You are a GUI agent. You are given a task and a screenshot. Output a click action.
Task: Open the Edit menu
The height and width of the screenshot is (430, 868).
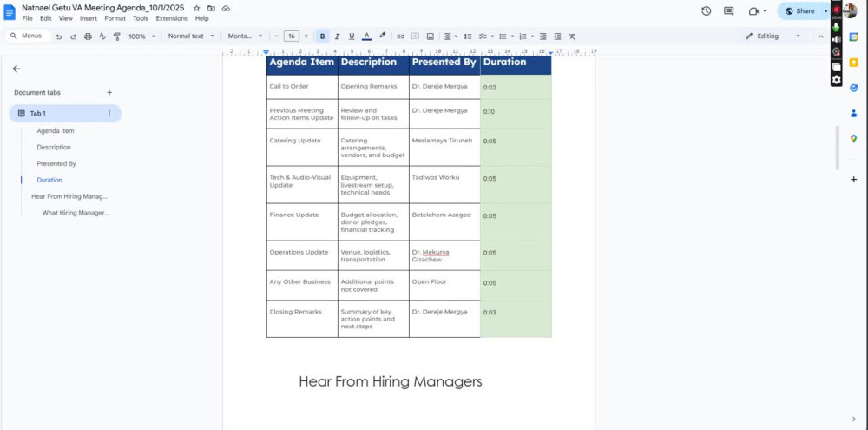click(45, 18)
